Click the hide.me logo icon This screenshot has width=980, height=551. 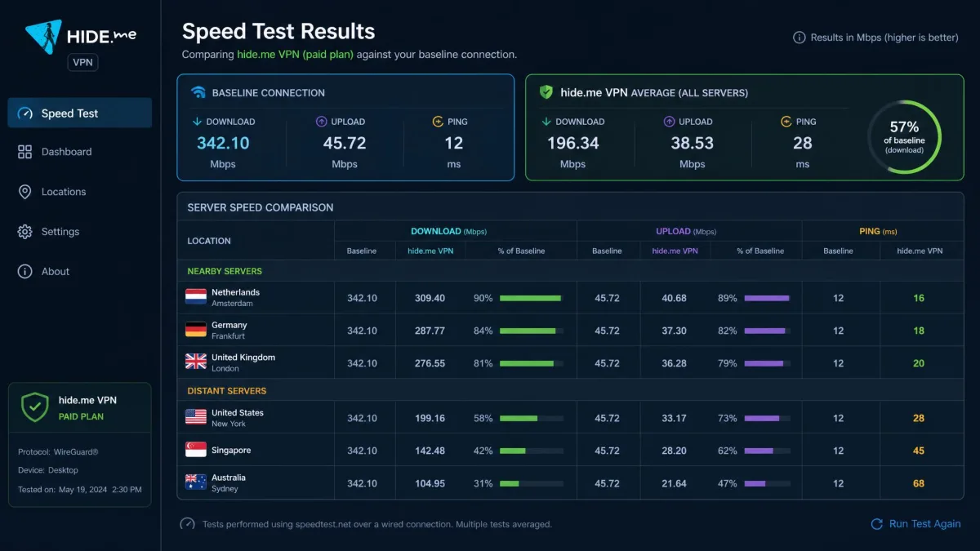(x=43, y=36)
